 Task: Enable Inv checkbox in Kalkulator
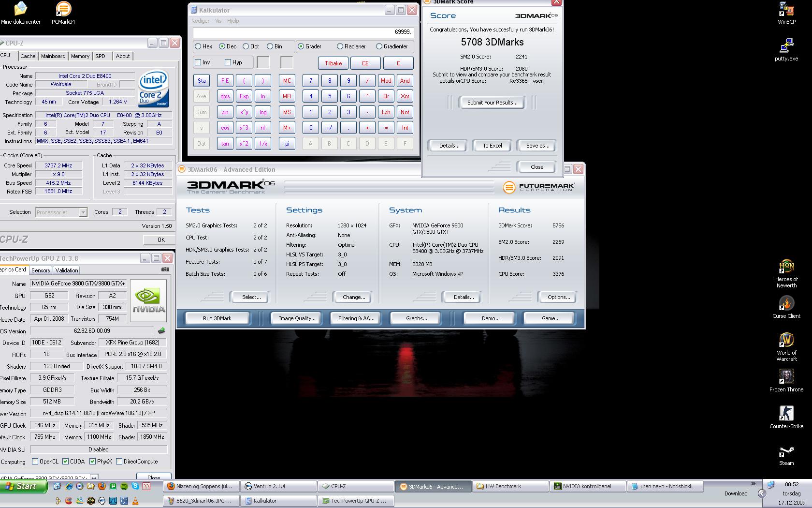coord(198,62)
